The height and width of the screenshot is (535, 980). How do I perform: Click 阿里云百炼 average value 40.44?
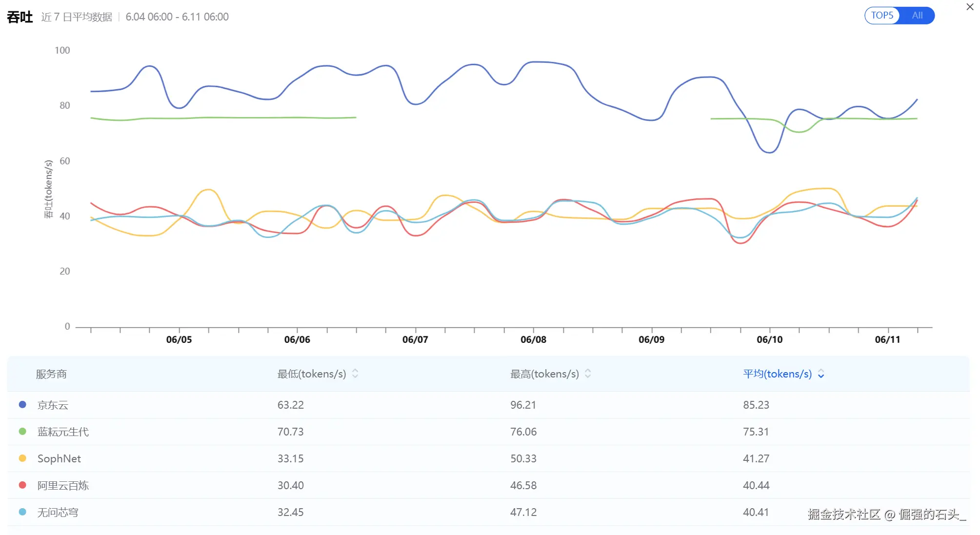[x=756, y=485]
